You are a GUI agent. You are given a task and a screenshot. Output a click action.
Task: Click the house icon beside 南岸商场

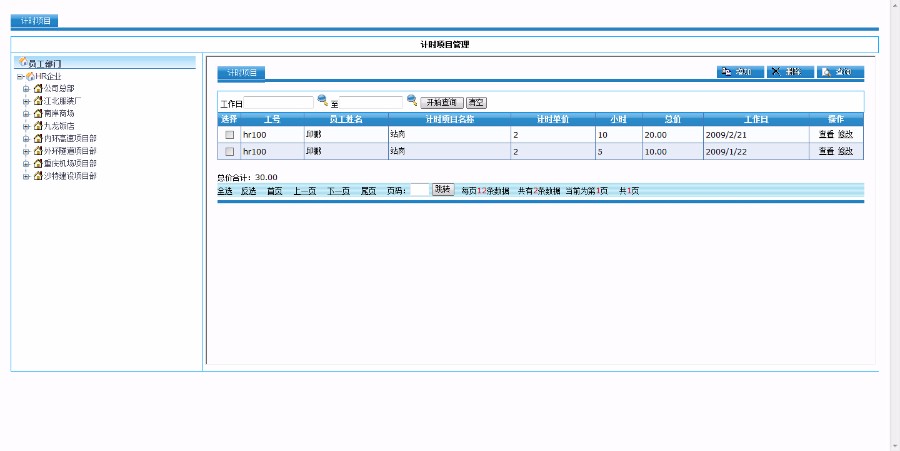38,114
